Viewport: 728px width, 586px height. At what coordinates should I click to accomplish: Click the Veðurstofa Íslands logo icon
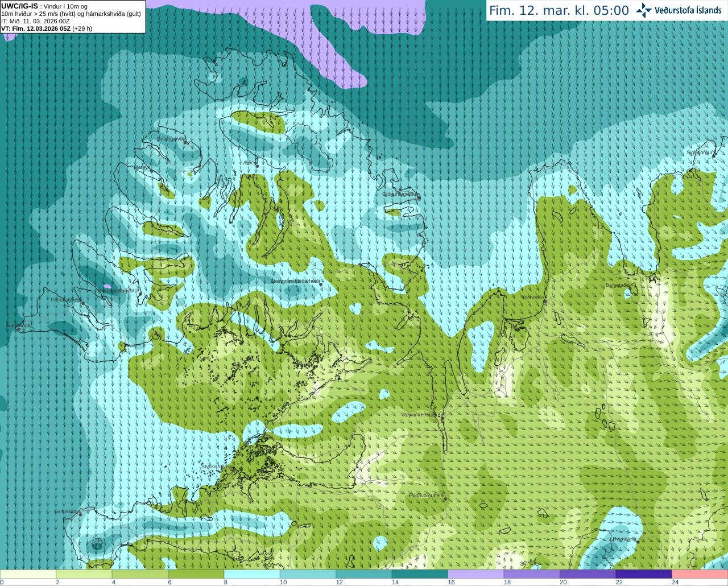coord(643,10)
